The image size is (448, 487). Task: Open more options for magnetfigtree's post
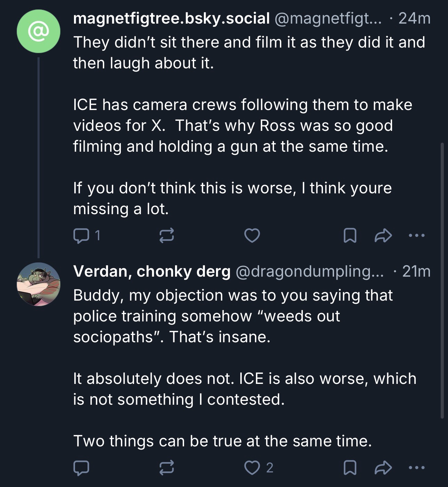417,236
